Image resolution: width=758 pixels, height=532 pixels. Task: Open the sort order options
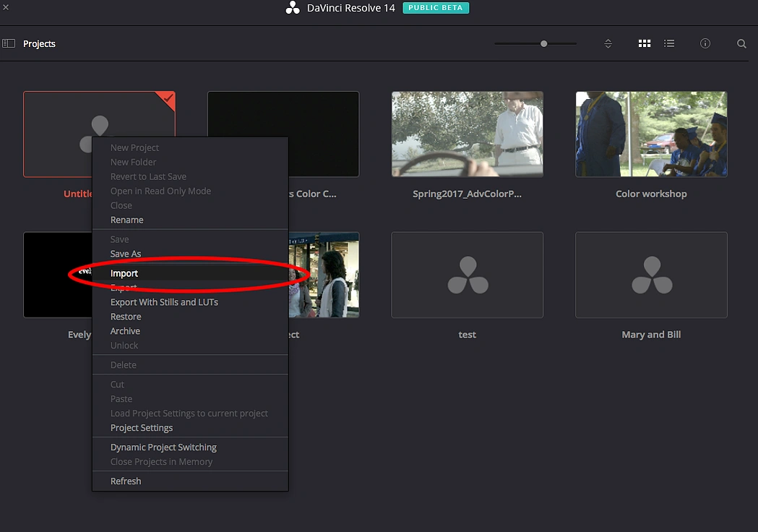point(608,43)
